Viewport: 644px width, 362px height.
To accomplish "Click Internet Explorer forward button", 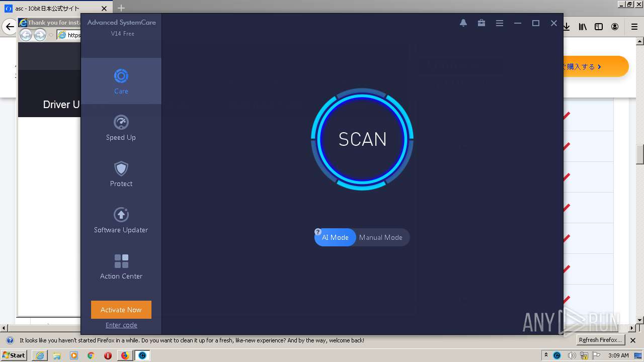I will point(40,35).
